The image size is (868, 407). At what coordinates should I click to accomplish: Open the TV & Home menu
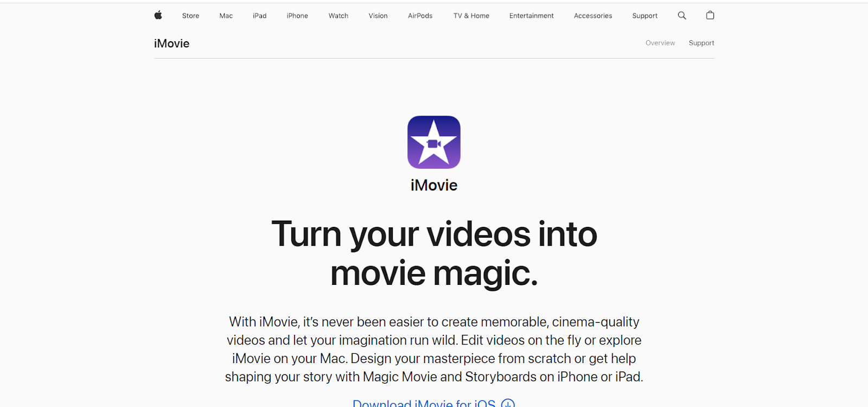(x=471, y=16)
